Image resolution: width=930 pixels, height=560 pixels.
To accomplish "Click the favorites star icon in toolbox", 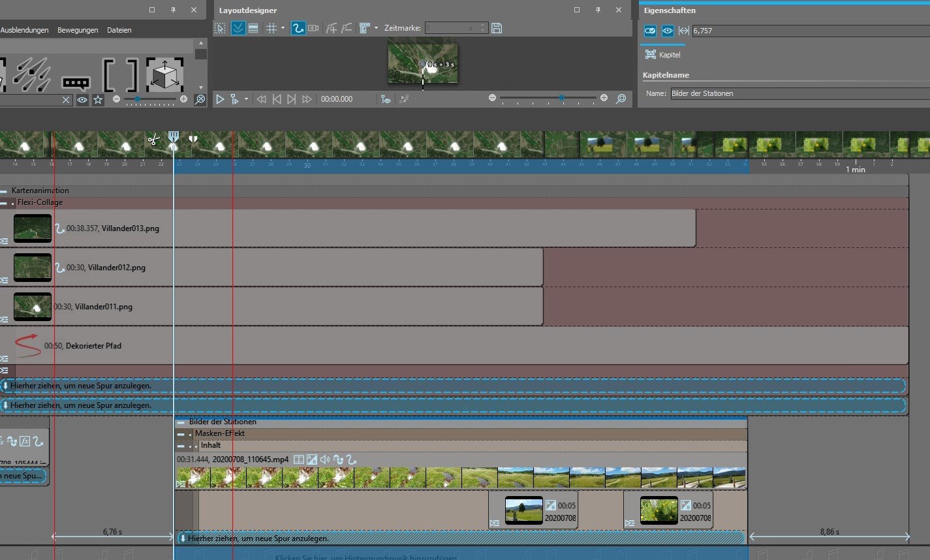I will [98, 100].
